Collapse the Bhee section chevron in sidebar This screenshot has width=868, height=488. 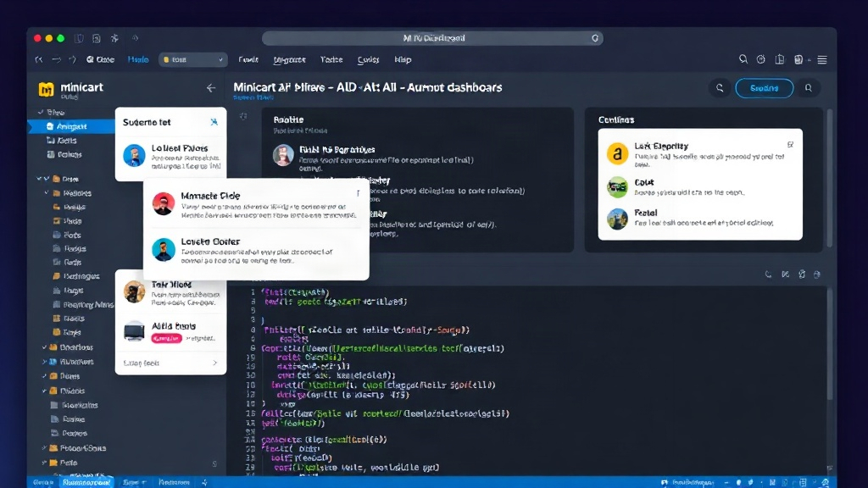41,113
